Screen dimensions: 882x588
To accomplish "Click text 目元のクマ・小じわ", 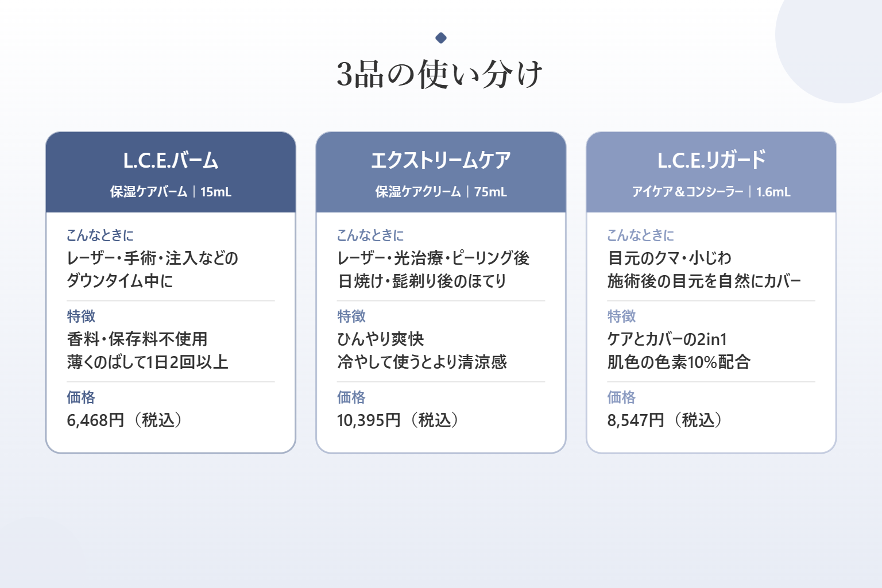I will click(670, 258).
